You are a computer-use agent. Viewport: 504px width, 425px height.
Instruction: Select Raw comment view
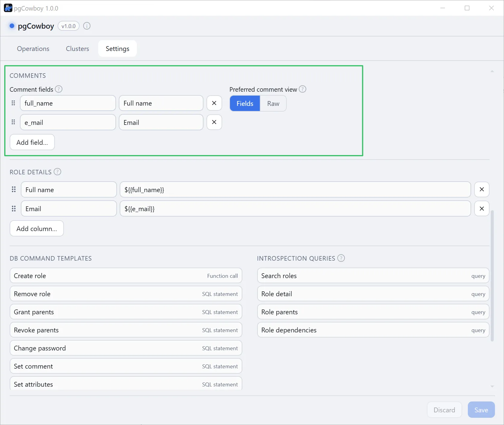coord(273,103)
